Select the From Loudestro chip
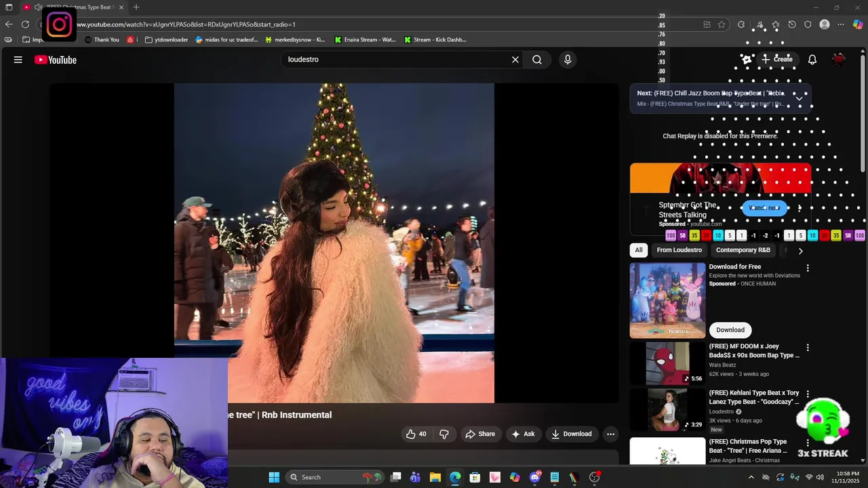 [679, 250]
